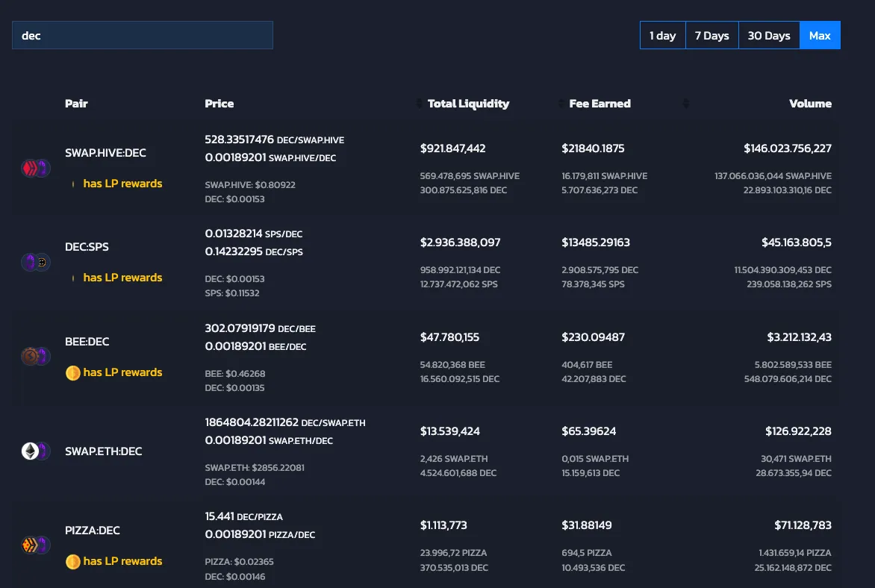Click fee earned $230.09487
875x588 pixels.
coord(594,337)
